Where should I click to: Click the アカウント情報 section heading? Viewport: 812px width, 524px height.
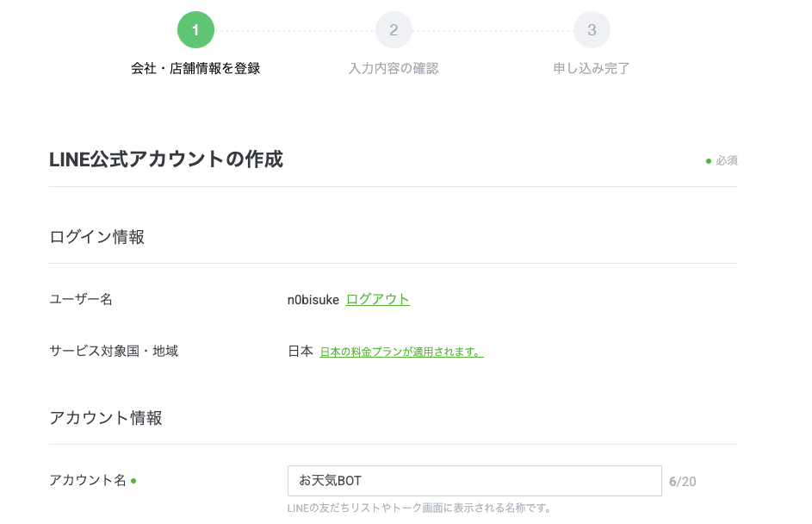(x=106, y=418)
